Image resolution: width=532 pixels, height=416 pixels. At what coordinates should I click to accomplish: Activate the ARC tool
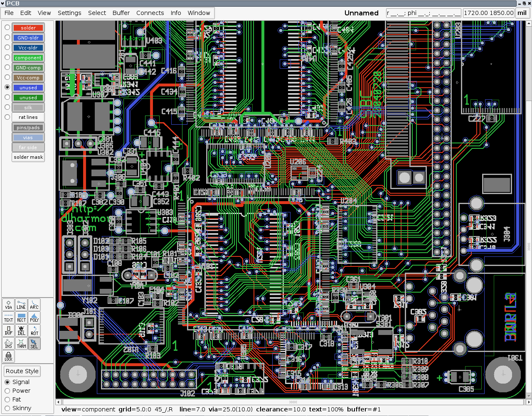[x=34, y=305]
